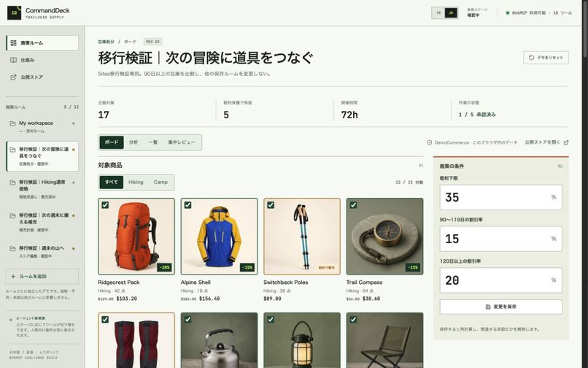588x368 pixels.
Task: Filter products by Hiking
Action: [x=136, y=182]
